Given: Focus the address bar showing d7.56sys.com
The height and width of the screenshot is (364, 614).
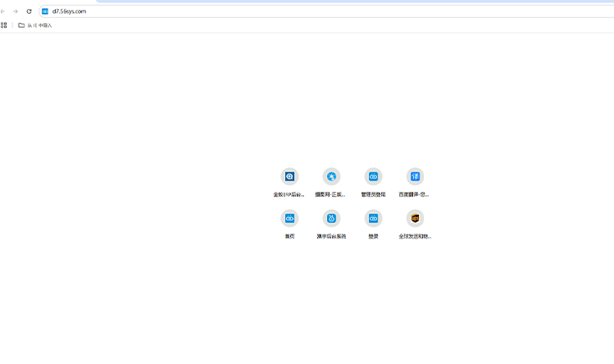Looking at the screenshot, I should [246, 11].
